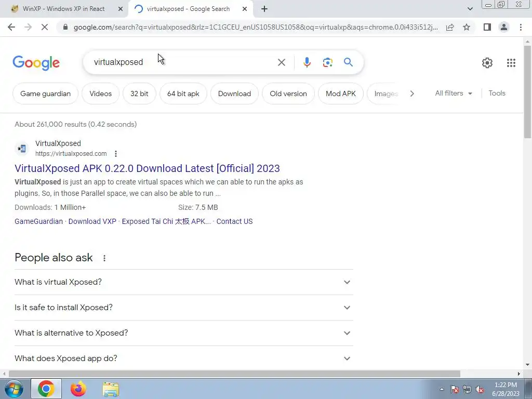Click the https://virtualxposed.com URL text

[71, 154]
